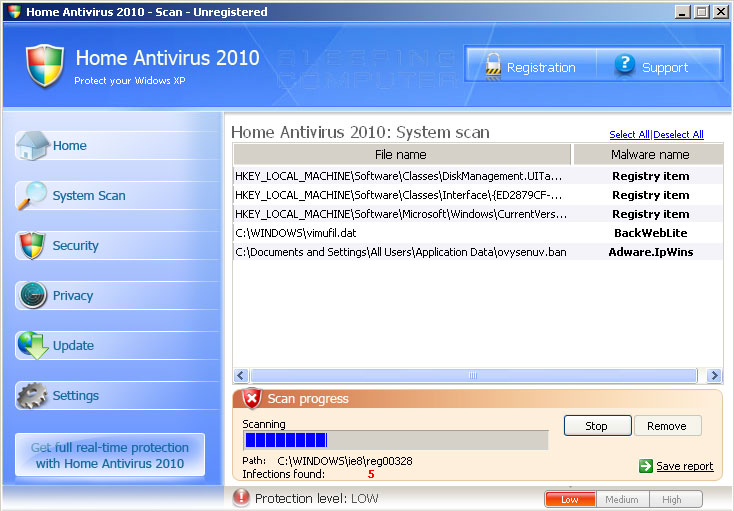
Task: Click the scan path C:\WINDOWS\ie8\reg00328
Action: [345, 461]
